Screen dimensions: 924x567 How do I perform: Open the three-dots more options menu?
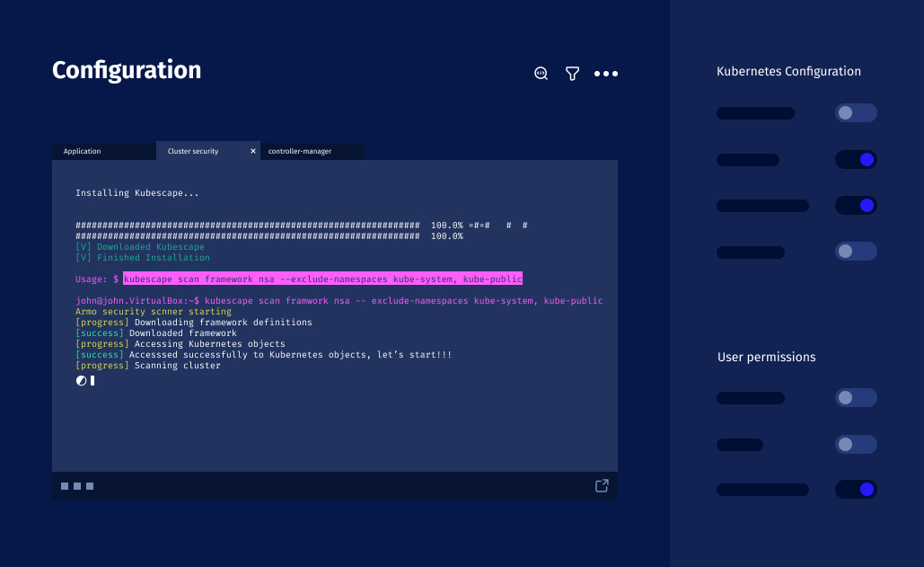point(606,74)
